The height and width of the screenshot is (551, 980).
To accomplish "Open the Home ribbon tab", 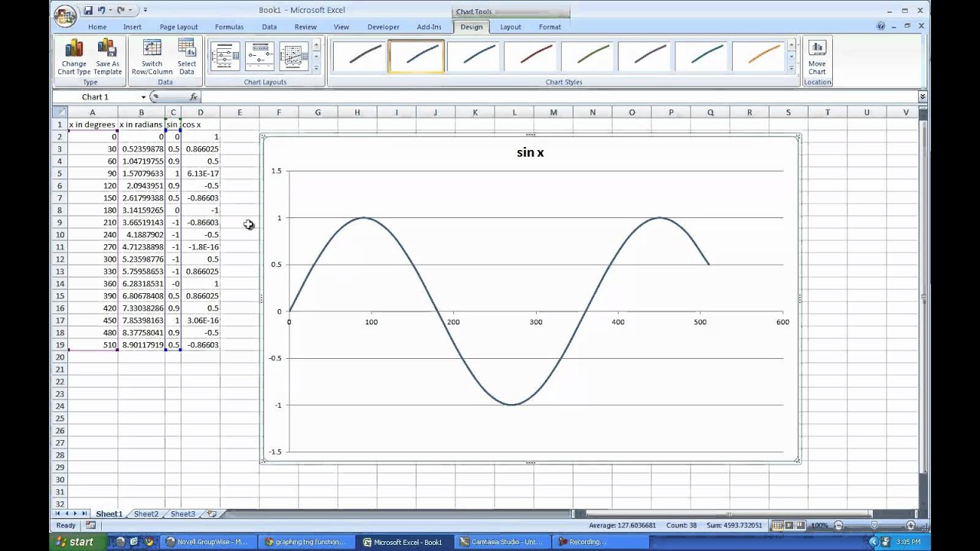I will click(x=97, y=27).
